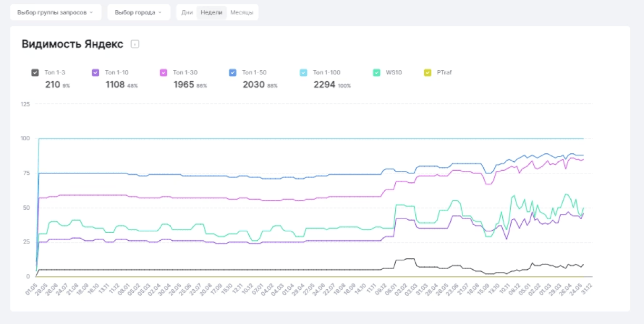Click the first x-axis date label 01.05
This screenshot has height=324, width=644.
(31, 289)
